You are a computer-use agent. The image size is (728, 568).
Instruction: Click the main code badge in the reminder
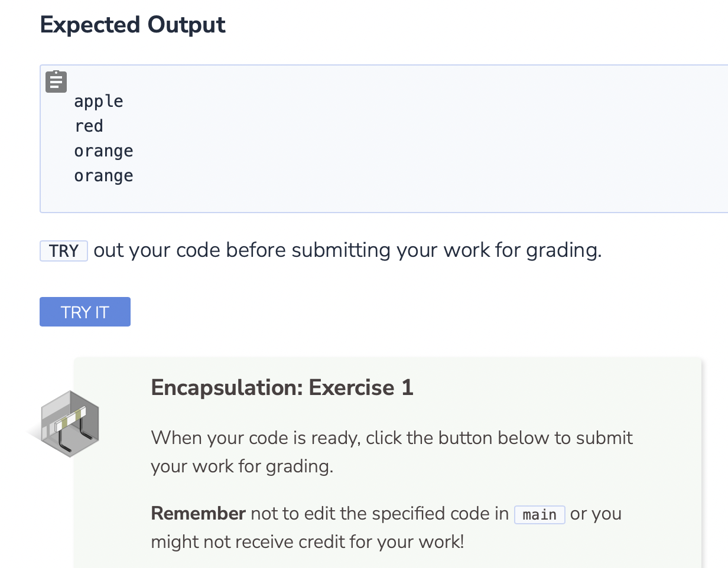coord(539,514)
